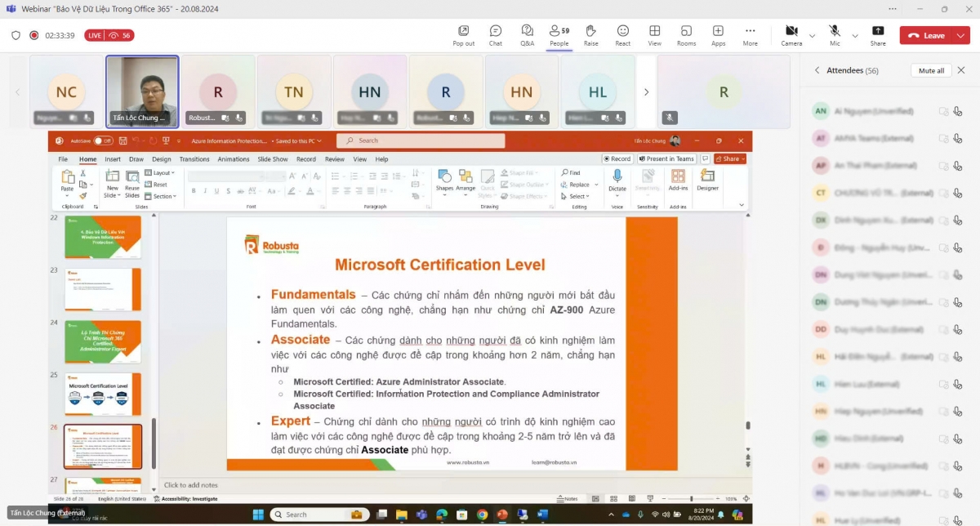This screenshot has height=526, width=980.
Task: Toggle the People attendee list
Action: point(559,35)
